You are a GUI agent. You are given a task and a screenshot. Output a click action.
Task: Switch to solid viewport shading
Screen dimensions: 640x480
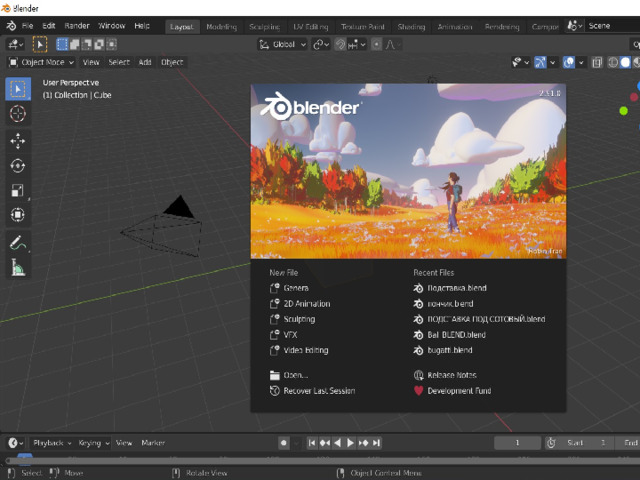(x=625, y=62)
